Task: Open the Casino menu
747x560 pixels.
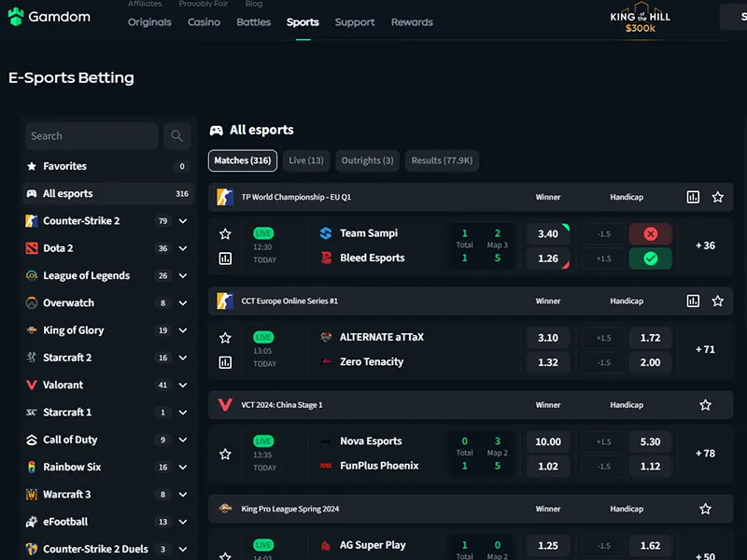Action: (204, 22)
